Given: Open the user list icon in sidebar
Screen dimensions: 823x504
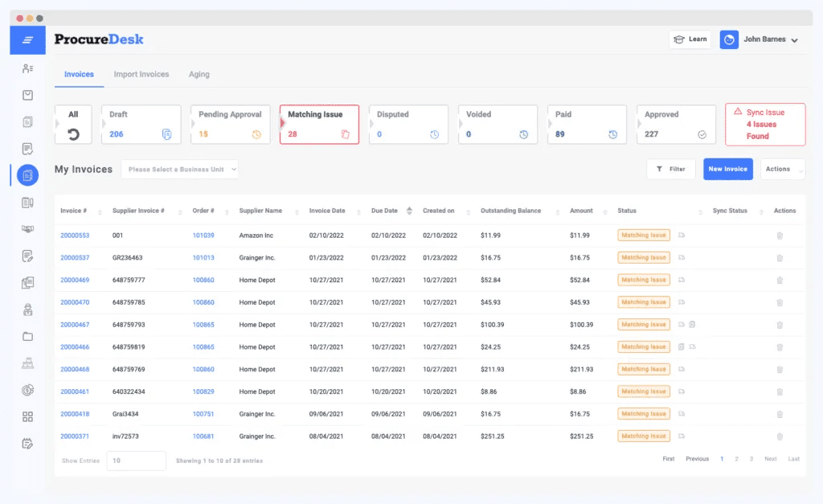Looking at the screenshot, I should point(27,68).
